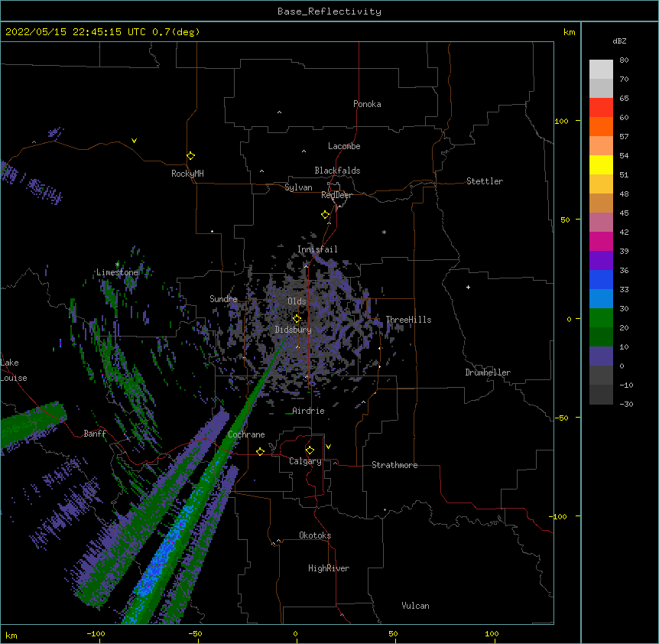Click the yellow V marker east of Calgary
This screenshot has height=644, width=659.
(x=328, y=447)
